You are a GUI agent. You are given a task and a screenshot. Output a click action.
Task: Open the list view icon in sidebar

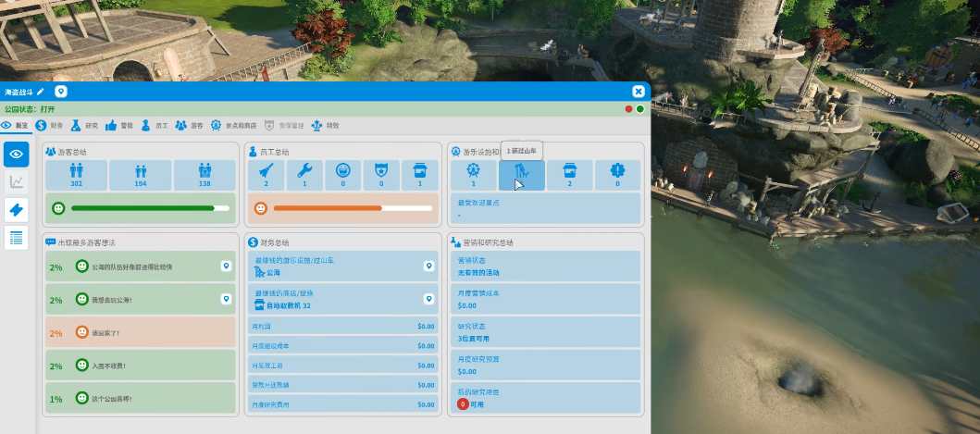(x=17, y=238)
